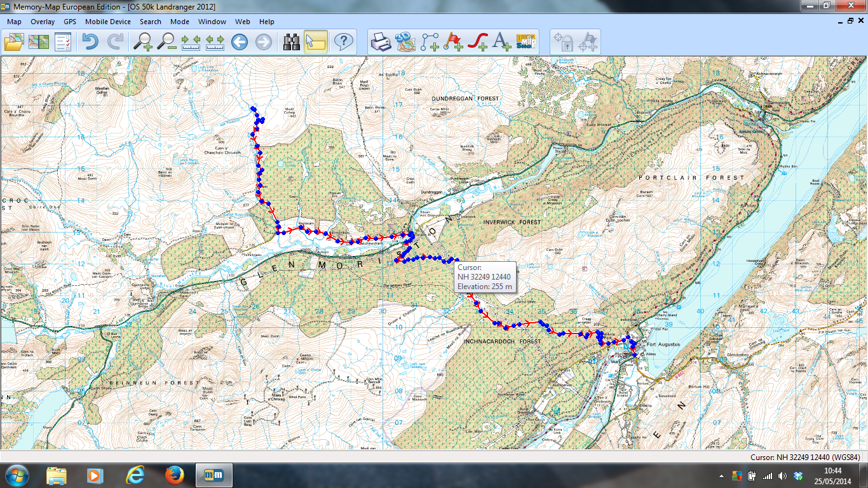Open the Help menu
Viewport: 868px width, 488px height.
point(267,22)
